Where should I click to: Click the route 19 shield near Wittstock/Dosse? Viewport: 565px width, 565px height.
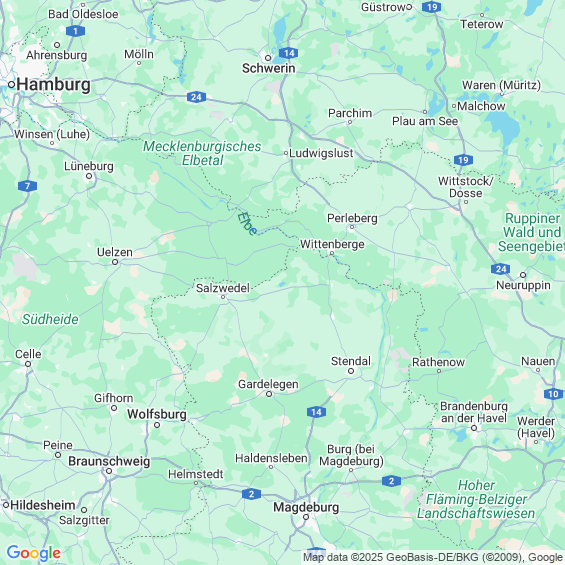click(x=463, y=160)
